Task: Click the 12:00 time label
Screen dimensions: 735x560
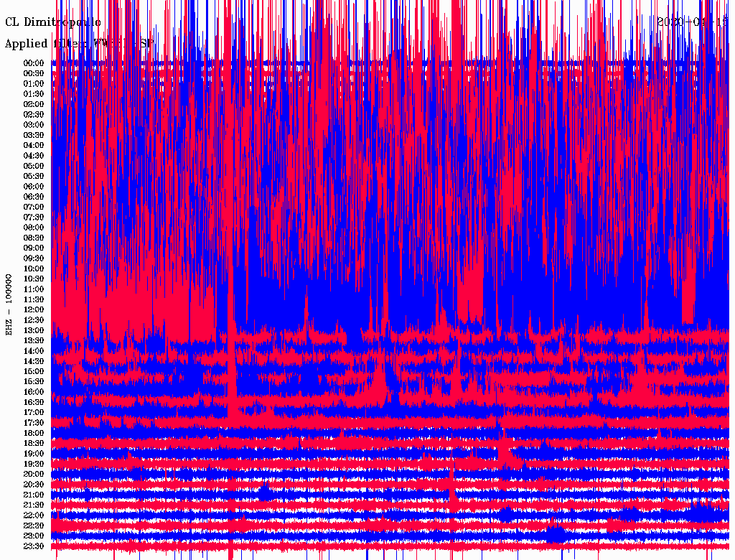Action: (x=34, y=309)
